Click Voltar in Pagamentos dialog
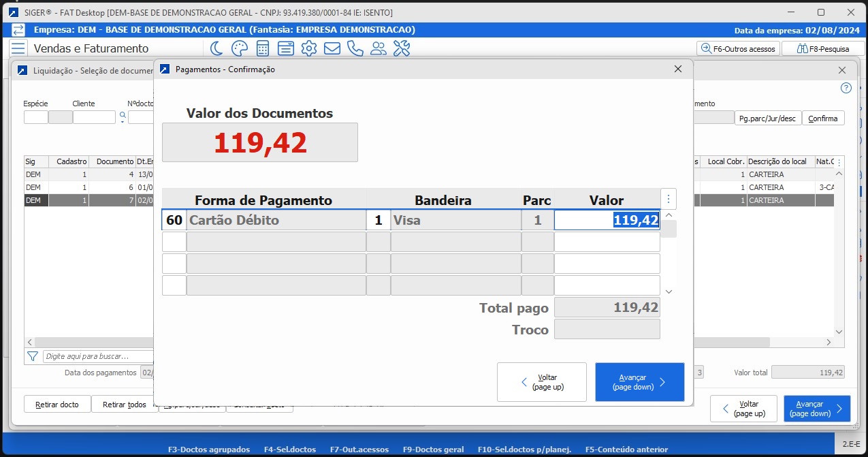The width and height of the screenshot is (868, 457). pyautogui.click(x=542, y=382)
